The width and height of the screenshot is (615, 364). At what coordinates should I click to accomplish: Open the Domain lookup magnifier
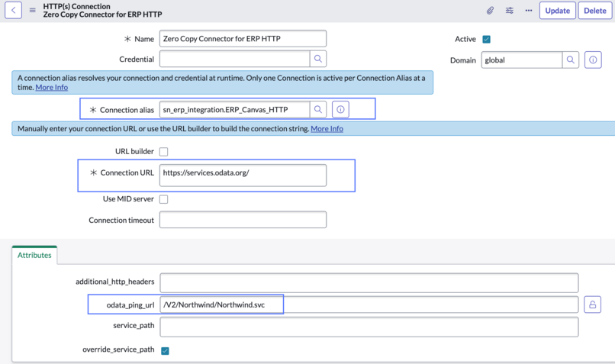coord(571,60)
